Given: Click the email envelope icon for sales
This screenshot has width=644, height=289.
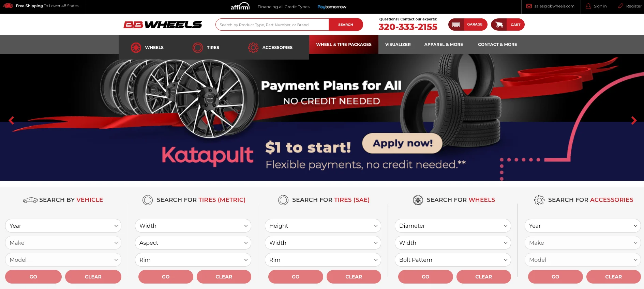Looking at the screenshot, I should coord(529,6).
